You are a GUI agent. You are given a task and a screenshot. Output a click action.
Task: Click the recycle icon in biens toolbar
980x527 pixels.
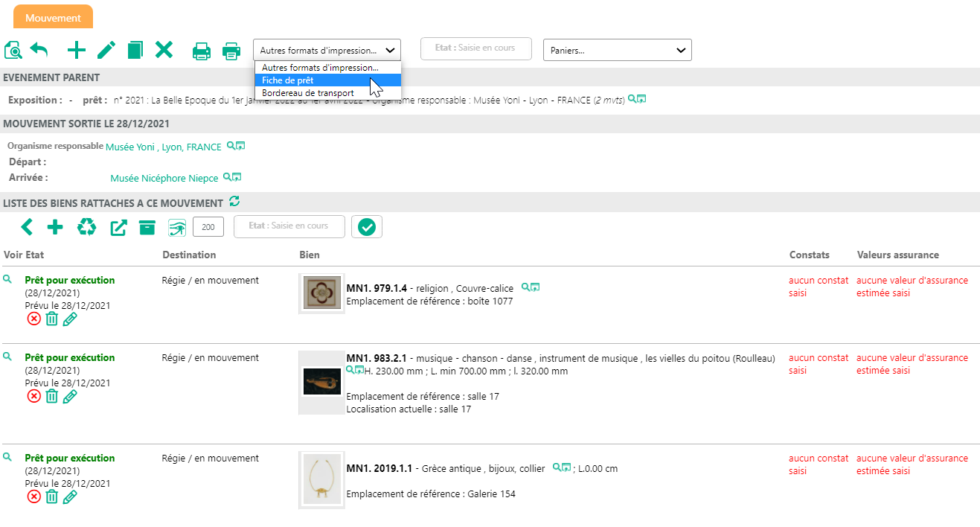87,228
